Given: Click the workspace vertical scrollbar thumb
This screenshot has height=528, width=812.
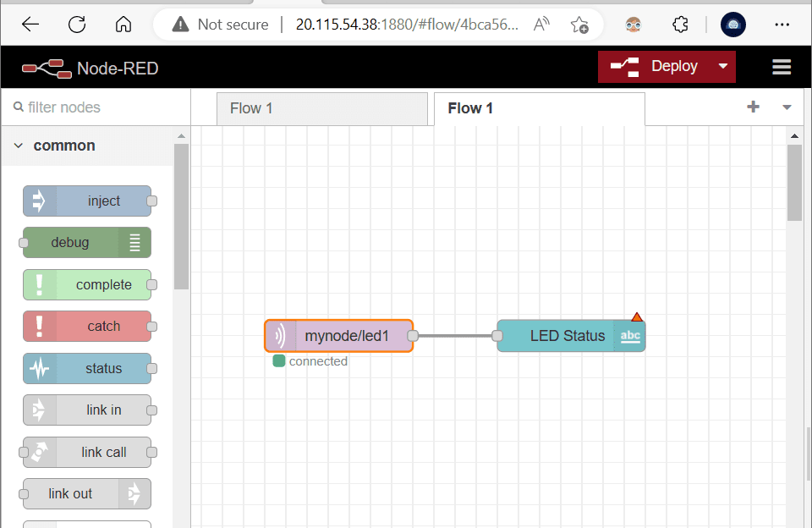Looking at the screenshot, I should [794, 183].
